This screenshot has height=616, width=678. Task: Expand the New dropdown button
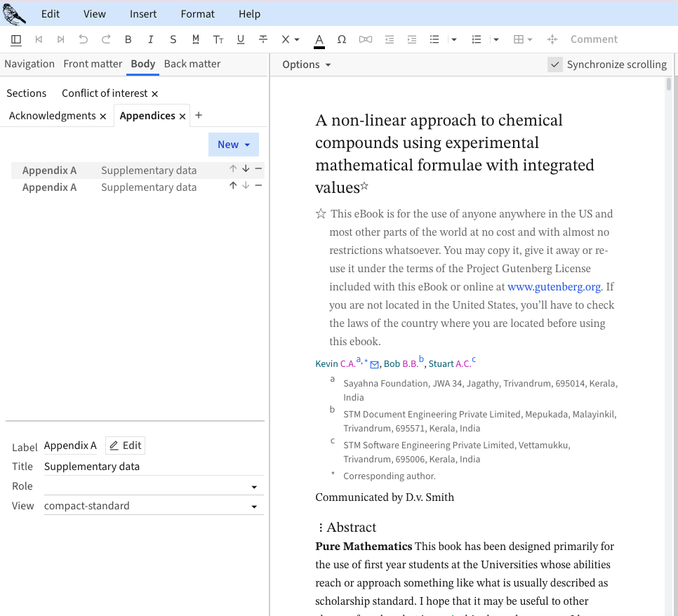point(233,145)
